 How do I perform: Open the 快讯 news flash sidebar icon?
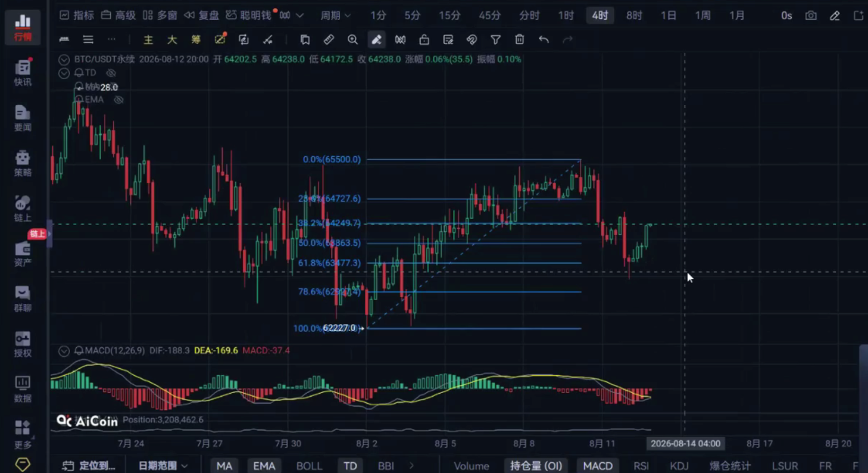click(x=23, y=73)
